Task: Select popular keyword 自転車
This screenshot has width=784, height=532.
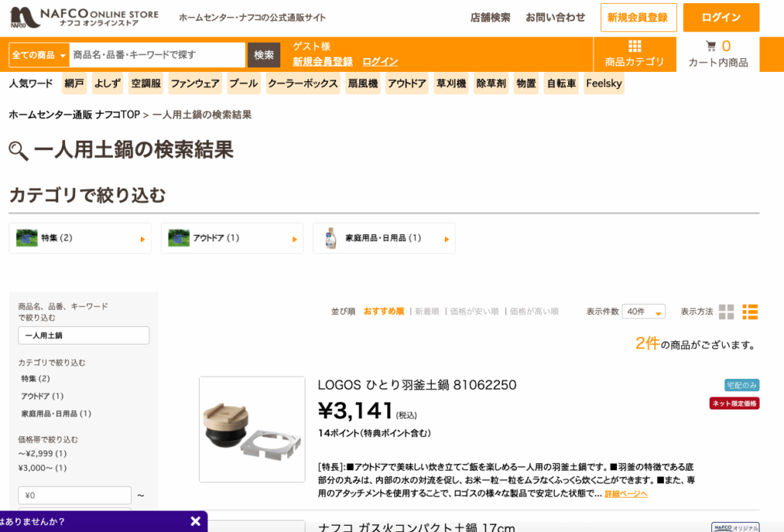Action: (561, 83)
